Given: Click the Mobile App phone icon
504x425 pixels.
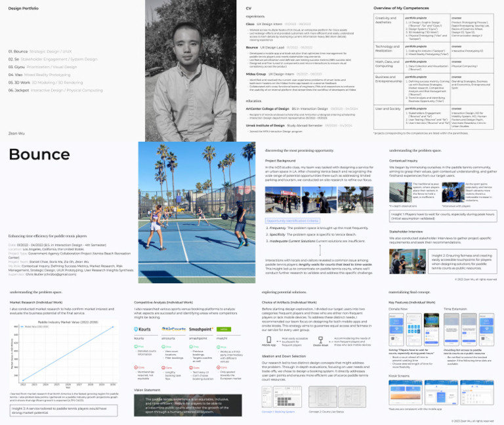Looking at the screenshot, I should tap(268, 340).
